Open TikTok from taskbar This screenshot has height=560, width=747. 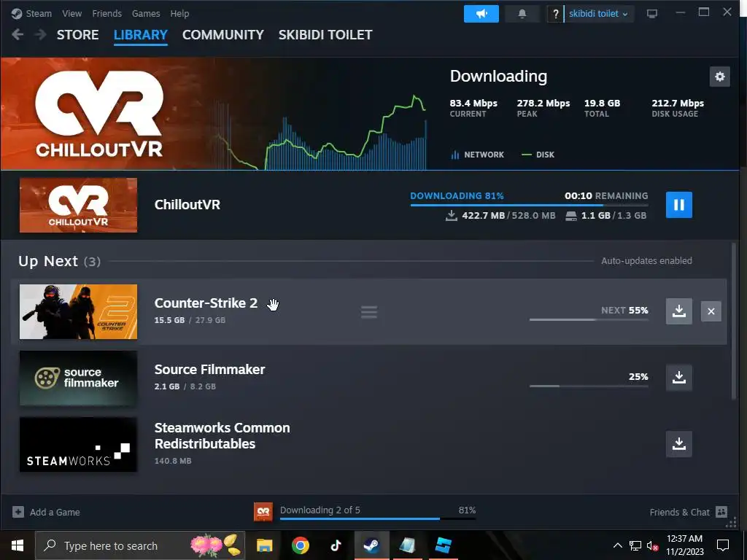(x=336, y=545)
